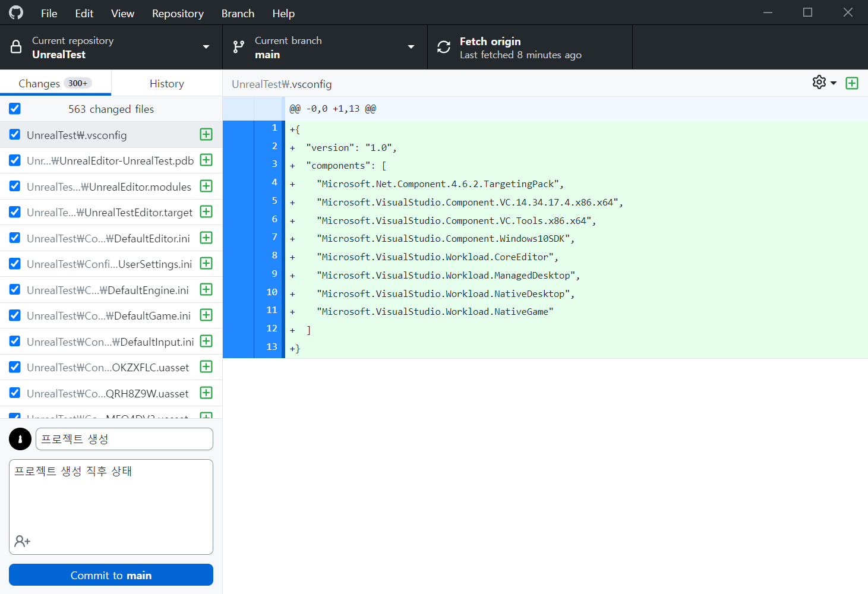The height and width of the screenshot is (594, 868).
Task: Click the added status icon for UnrealTestEditor.target
Action: [206, 211]
